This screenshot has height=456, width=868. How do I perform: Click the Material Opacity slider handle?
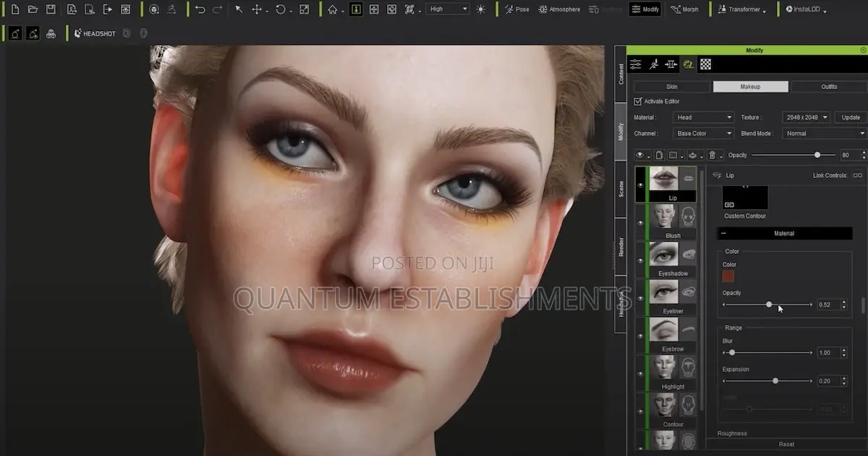(769, 305)
